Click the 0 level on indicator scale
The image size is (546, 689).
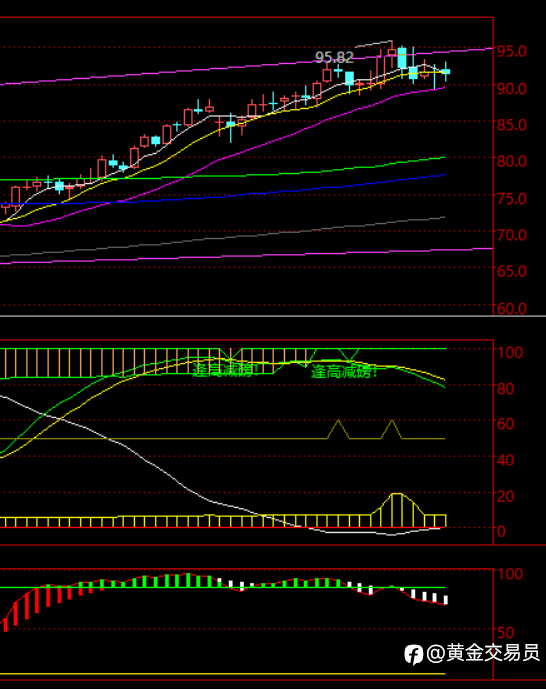501,531
